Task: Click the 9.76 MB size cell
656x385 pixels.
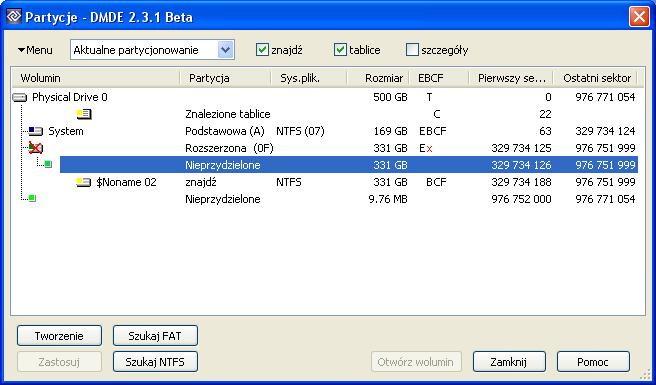Action: pyautogui.click(x=388, y=199)
